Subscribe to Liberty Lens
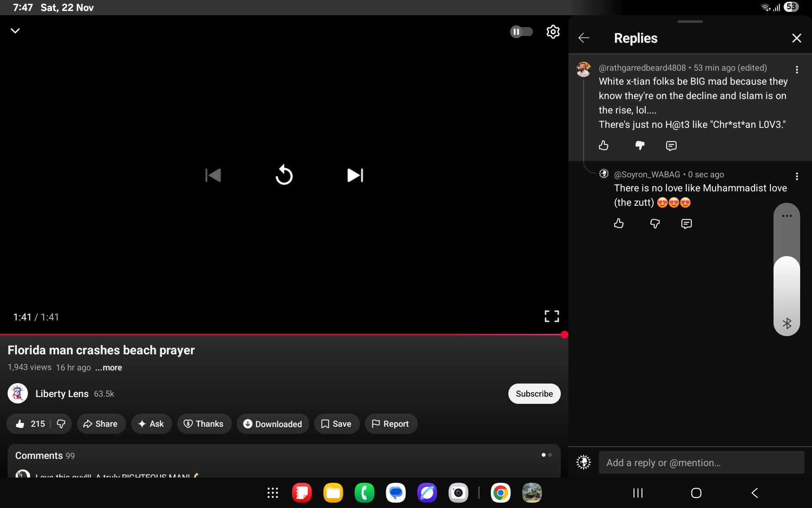Image resolution: width=812 pixels, height=508 pixels. (x=534, y=394)
